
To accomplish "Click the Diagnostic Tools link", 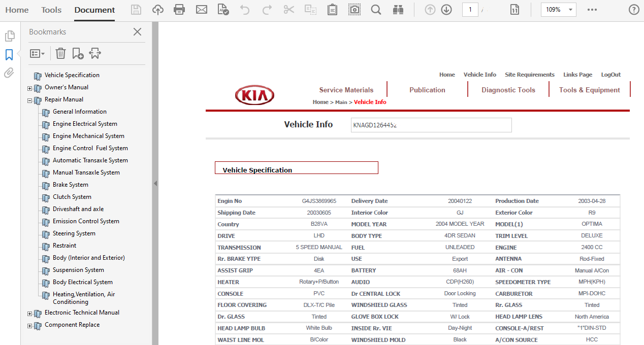I will pos(508,90).
